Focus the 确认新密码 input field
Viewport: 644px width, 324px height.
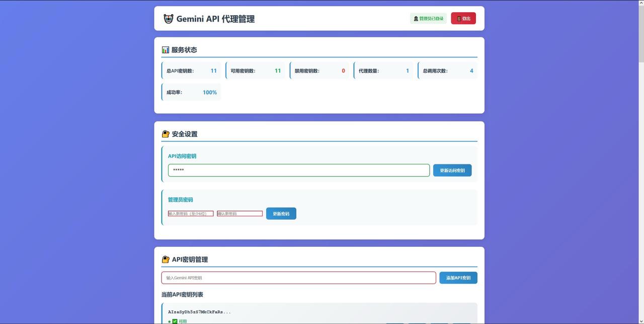(x=240, y=214)
